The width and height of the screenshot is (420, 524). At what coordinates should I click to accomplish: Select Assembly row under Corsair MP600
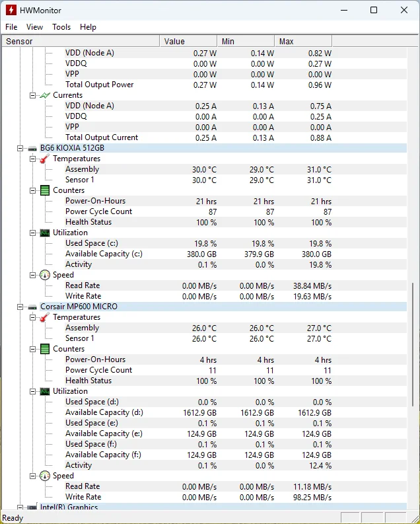click(x=236, y=328)
